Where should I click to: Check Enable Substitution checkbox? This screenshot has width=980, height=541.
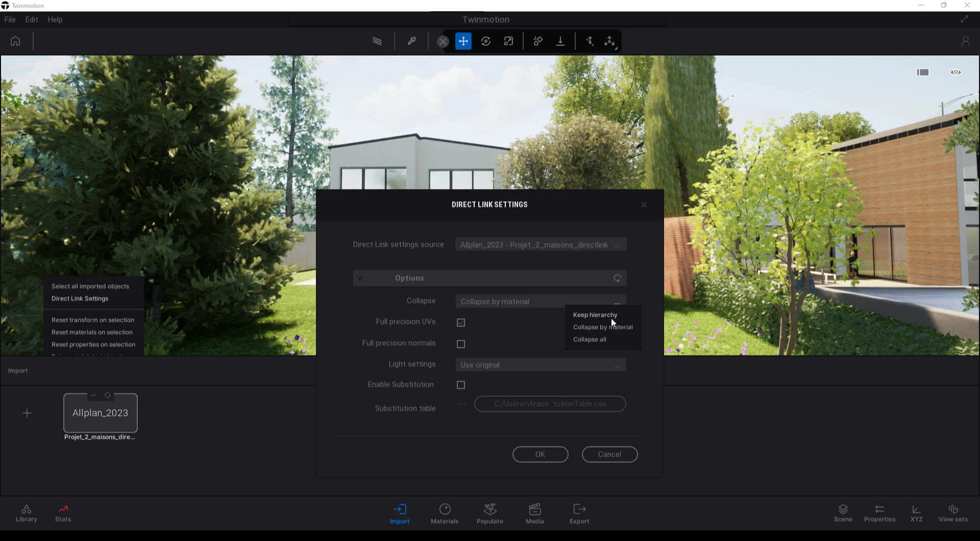tap(461, 385)
